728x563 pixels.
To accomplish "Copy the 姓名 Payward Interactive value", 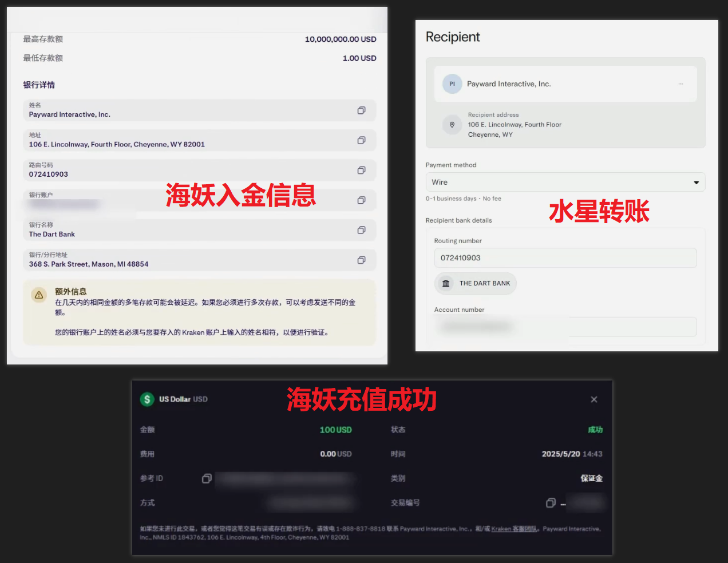I will [361, 110].
